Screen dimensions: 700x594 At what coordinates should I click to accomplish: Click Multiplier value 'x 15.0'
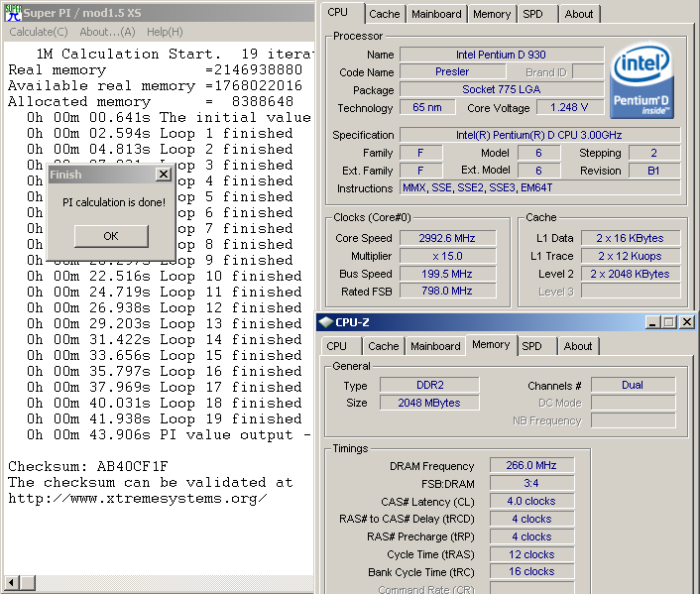(447, 256)
